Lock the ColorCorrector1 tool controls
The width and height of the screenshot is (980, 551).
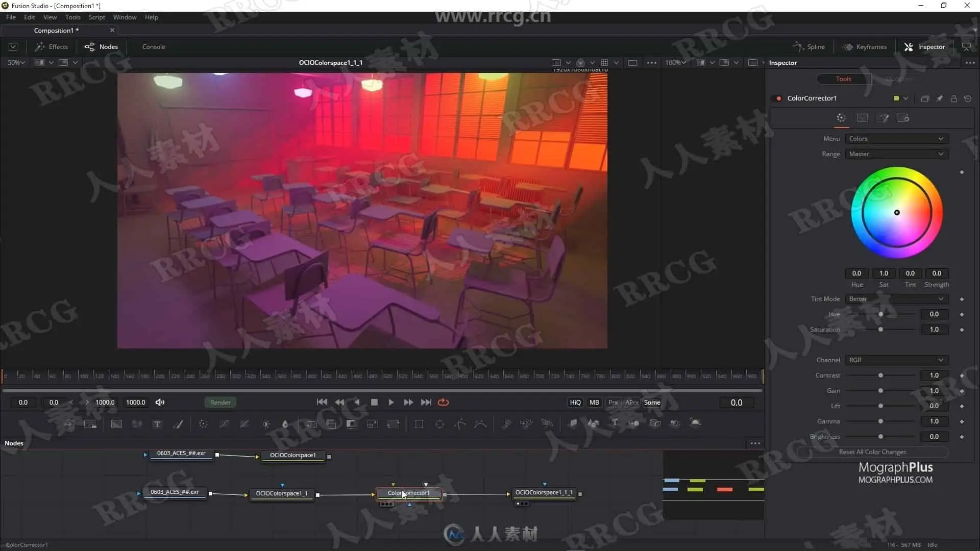953,98
